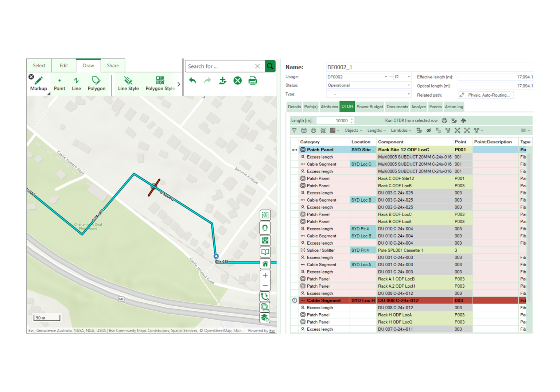
Task: Print the OTDR table
Action: click(313, 131)
